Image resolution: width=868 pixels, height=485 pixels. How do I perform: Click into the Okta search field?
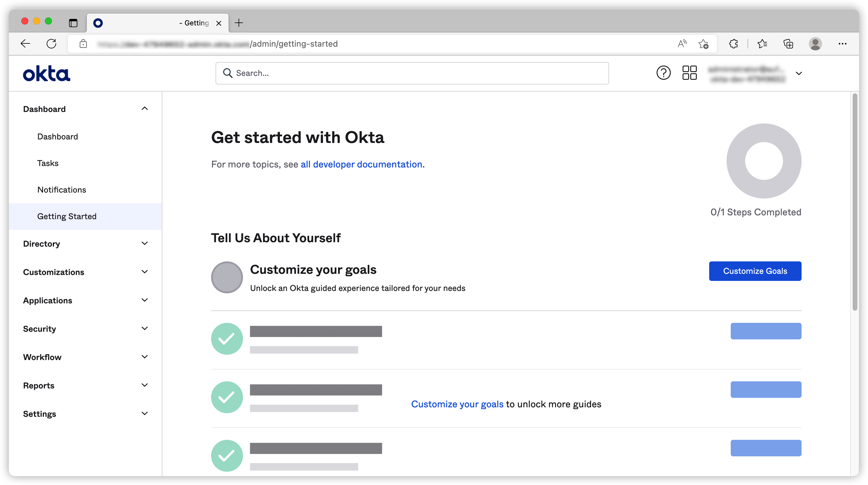[412, 73]
